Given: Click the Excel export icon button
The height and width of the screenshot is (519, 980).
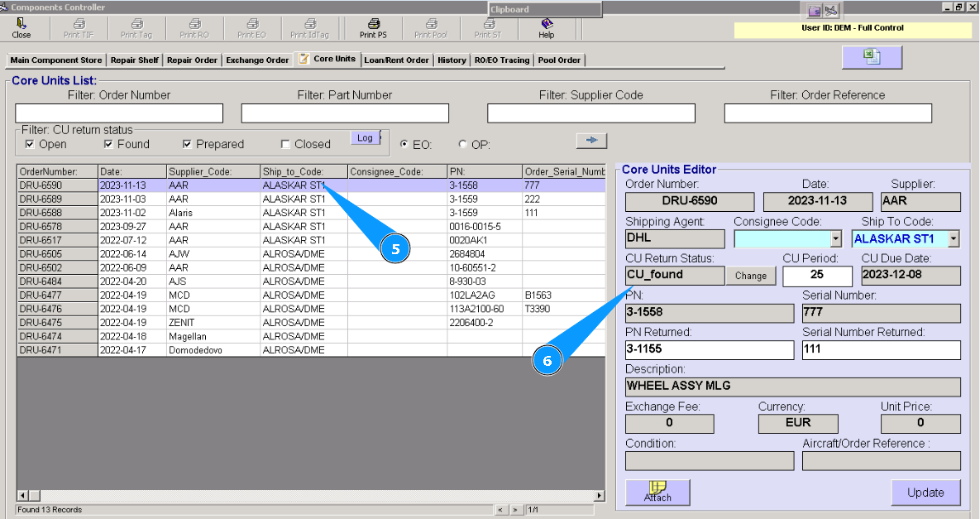Looking at the screenshot, I should (x=872, y=57).
